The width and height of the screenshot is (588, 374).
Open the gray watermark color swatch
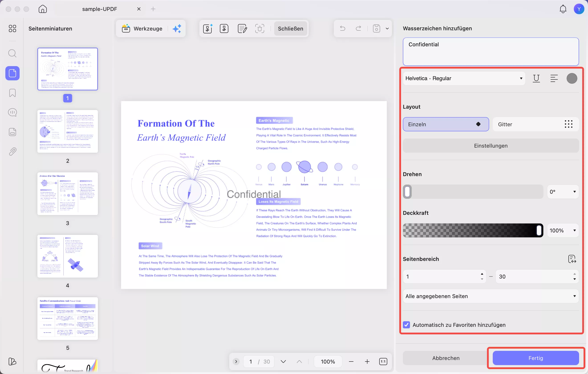572,78
